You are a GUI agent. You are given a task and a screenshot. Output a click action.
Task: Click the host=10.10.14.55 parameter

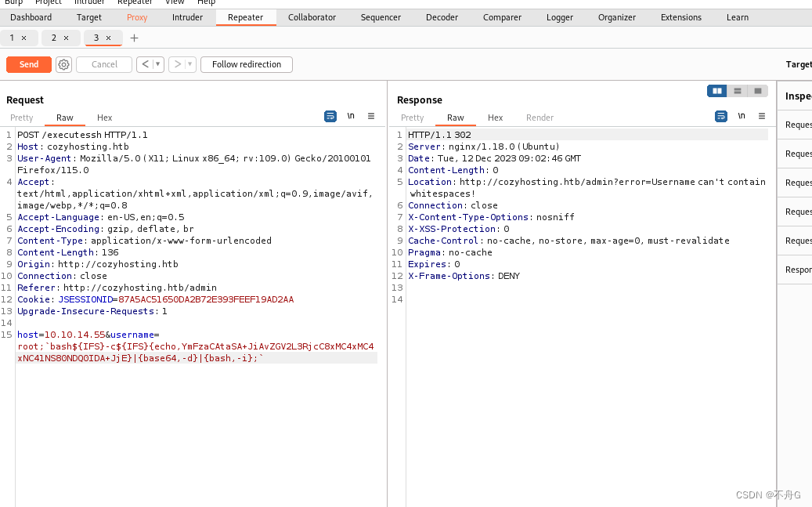(x=61, y=335)
